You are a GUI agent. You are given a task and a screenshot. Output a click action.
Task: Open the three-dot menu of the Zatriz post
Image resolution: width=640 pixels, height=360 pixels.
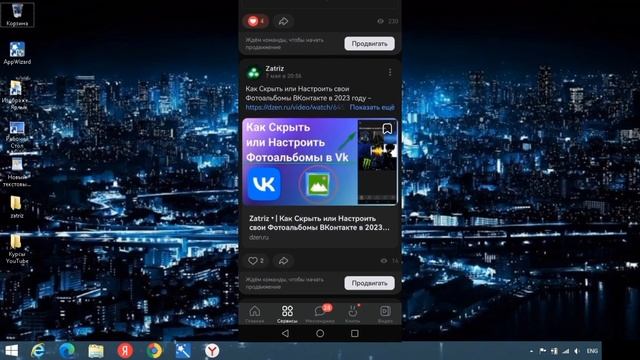(x=390, y=72)
